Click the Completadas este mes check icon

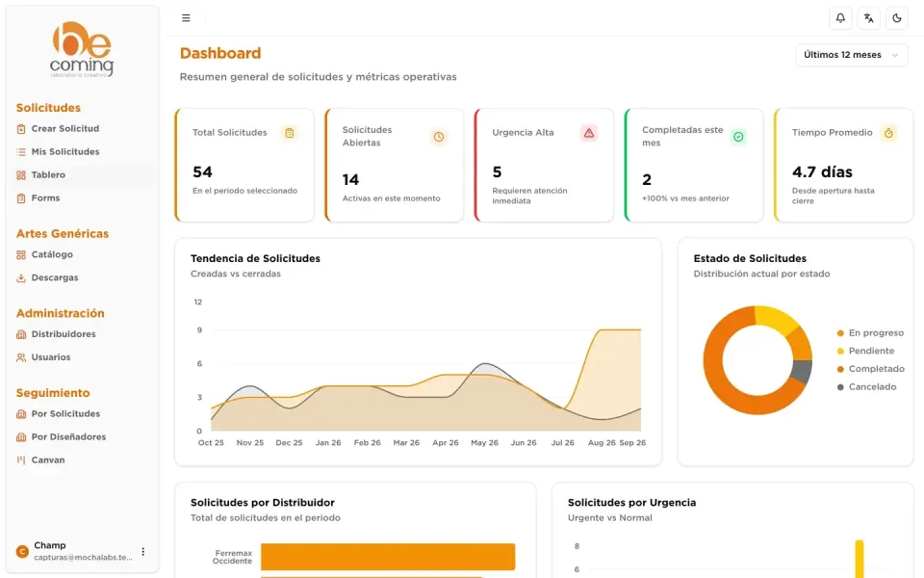[x=738, y=137]
